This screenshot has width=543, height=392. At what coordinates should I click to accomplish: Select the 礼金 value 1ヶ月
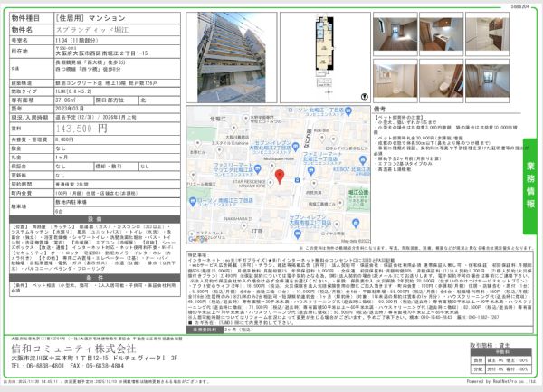point(62,158)
